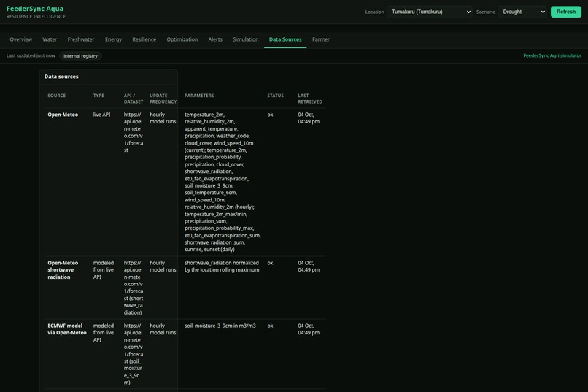Screen dimensions: 588x392
Task: Select the Open-Meteo source name cell
Action: pos(63,115)
